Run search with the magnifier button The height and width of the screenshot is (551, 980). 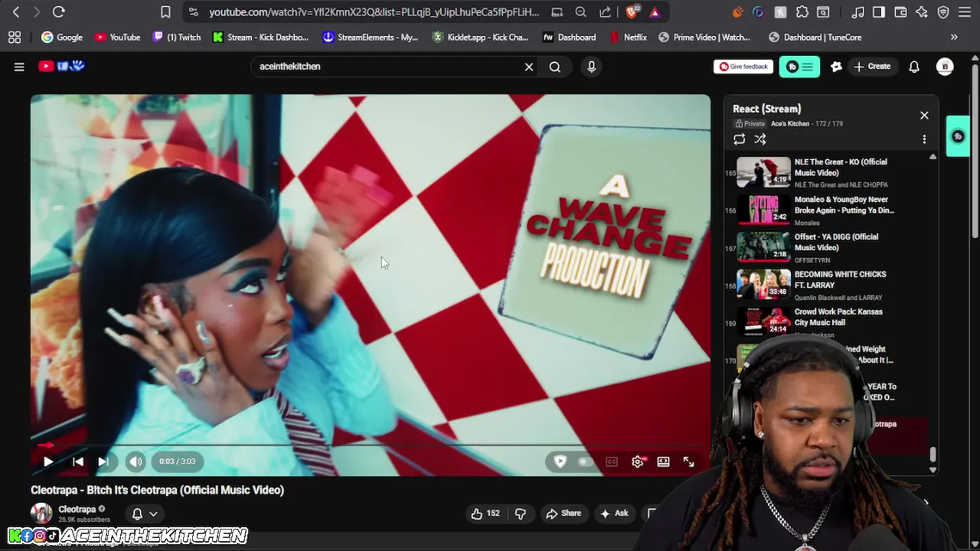(554, 67)
